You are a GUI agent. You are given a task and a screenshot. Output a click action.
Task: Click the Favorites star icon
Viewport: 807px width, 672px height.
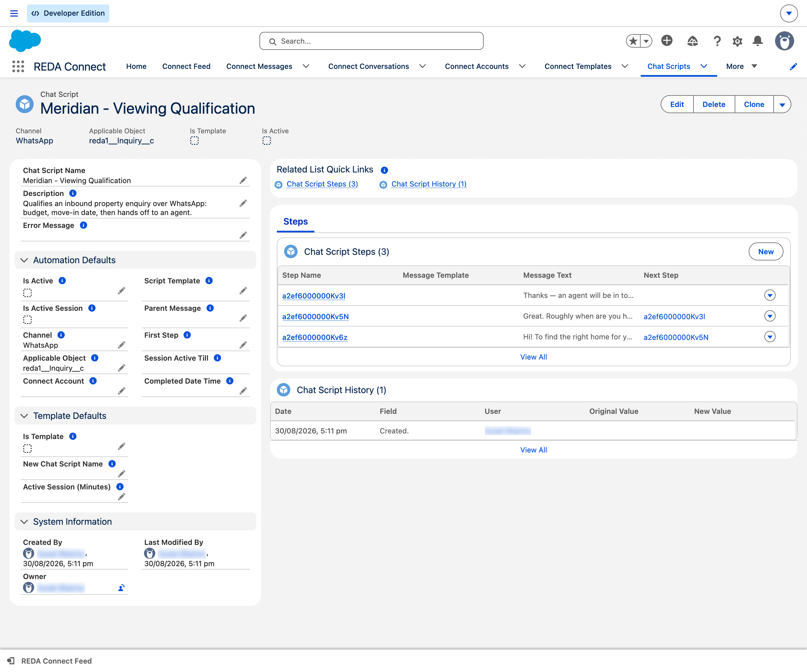pos(633,41)
